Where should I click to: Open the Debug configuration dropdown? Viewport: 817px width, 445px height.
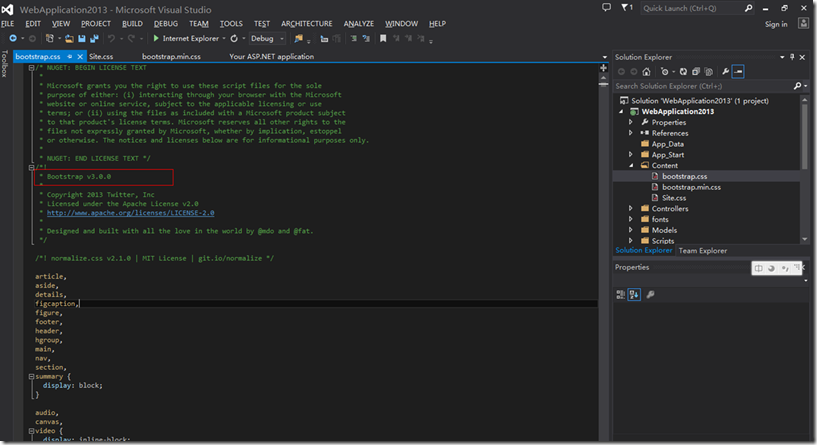pos(267,39)
